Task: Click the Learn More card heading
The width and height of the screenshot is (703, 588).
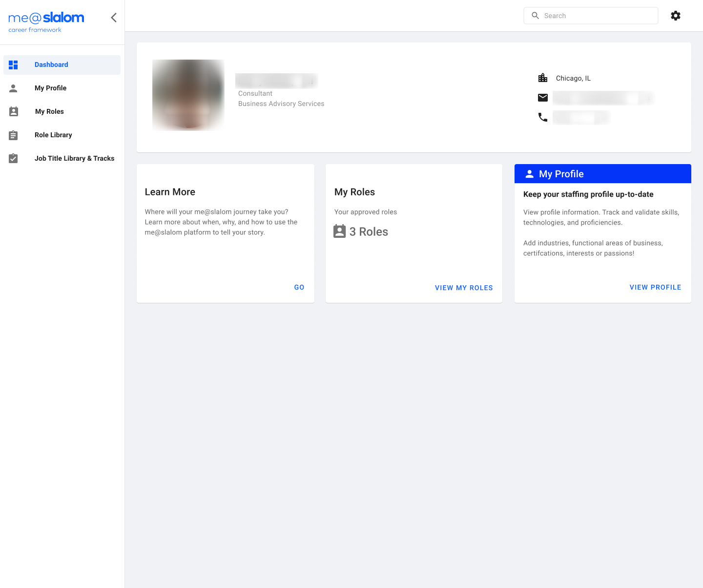Action: 170,192
